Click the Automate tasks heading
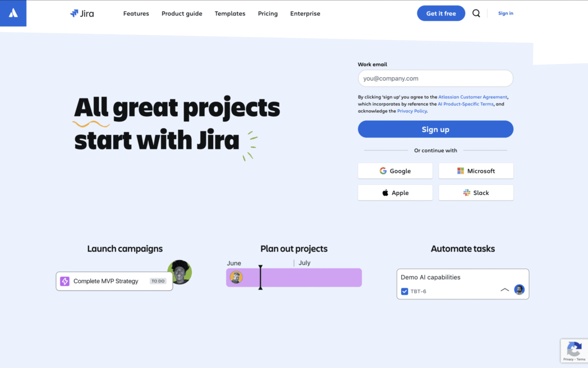 463,248
